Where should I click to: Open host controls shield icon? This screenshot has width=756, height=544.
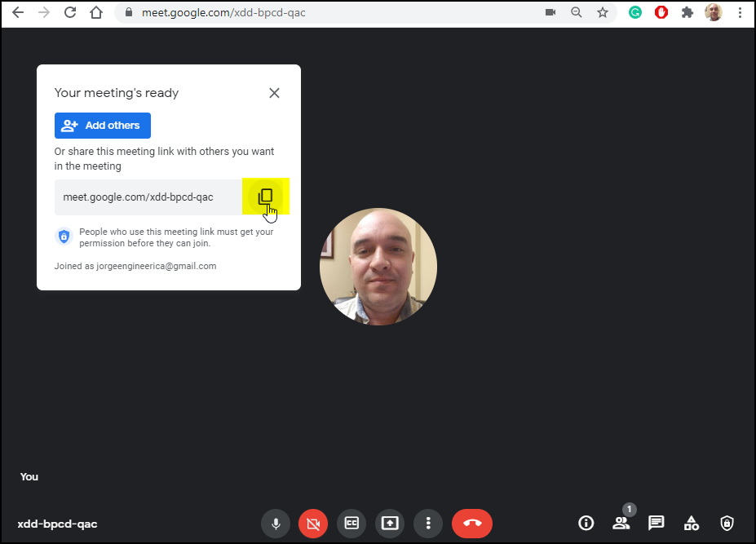click(727, 523)
